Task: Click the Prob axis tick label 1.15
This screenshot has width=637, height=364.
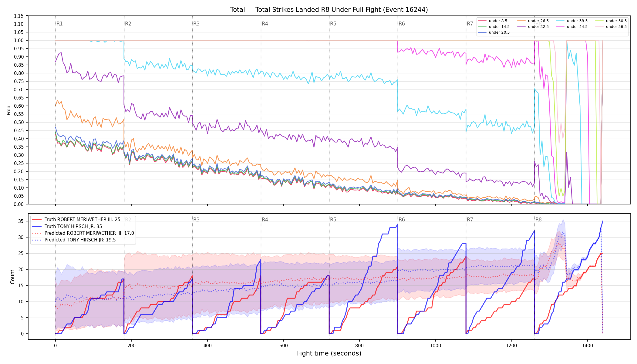Action: pos(19,16)
